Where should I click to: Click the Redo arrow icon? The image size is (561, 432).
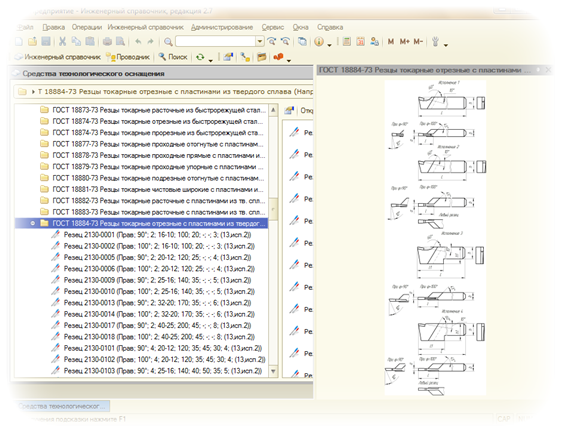click(151, 42)
